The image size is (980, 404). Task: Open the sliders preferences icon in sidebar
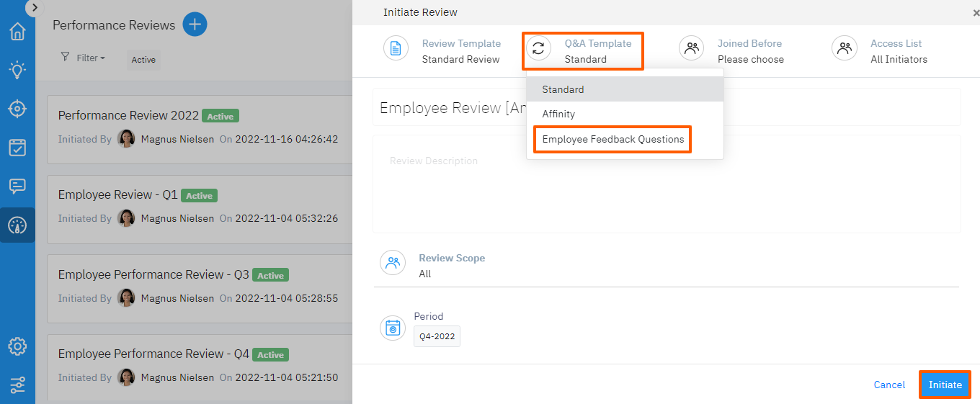pyautogui.click(x=17, y=385)
